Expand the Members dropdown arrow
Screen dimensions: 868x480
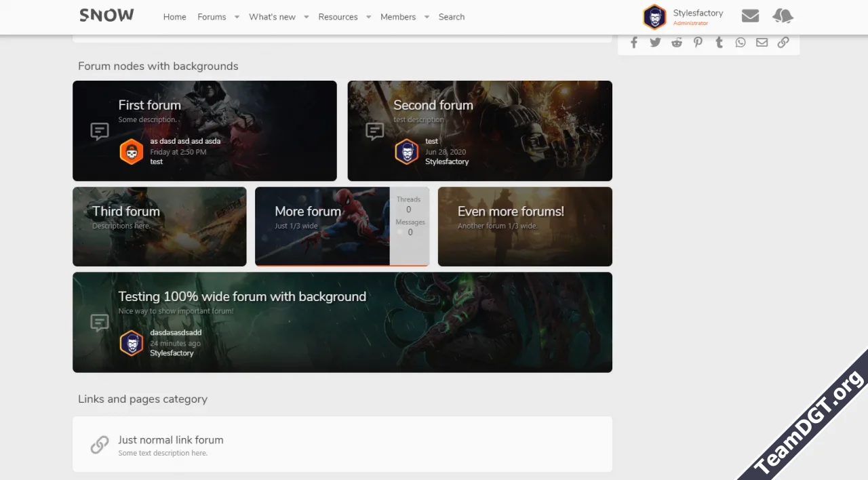pos(427,17)
